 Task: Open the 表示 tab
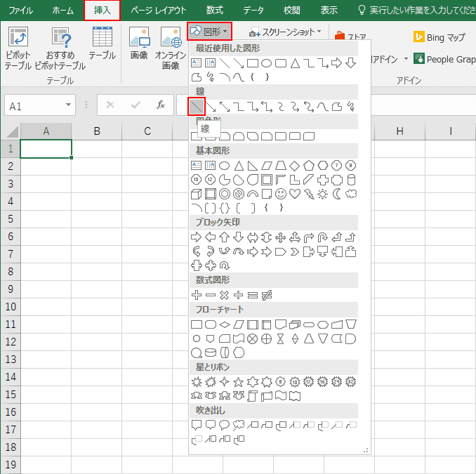(x=329, y=11)
